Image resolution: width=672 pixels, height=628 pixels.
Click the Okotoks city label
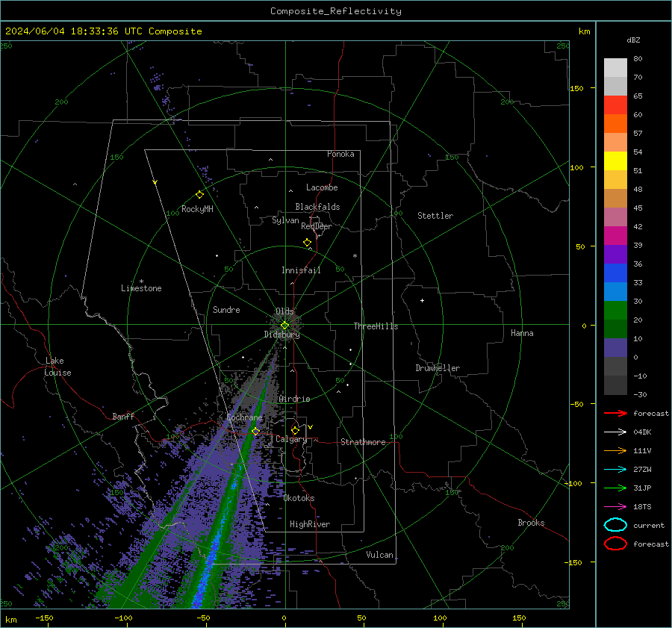[299, 498]
